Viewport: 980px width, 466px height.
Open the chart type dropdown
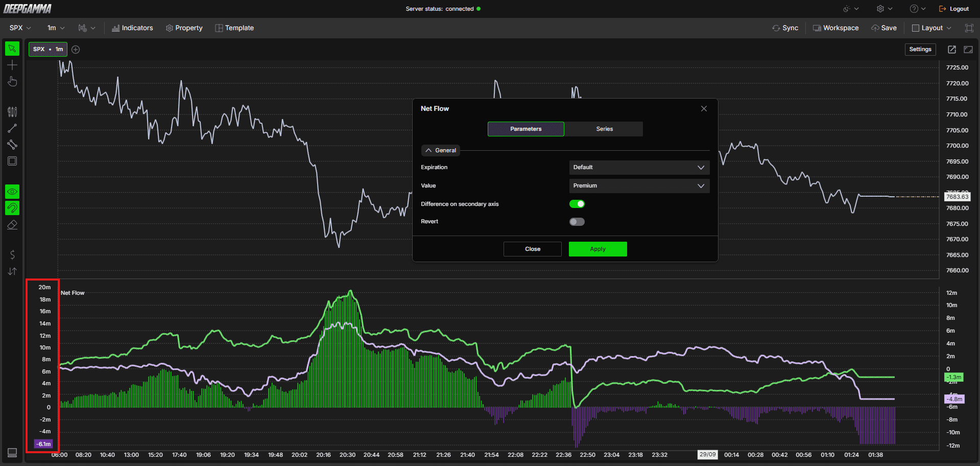tap(87, 28)
